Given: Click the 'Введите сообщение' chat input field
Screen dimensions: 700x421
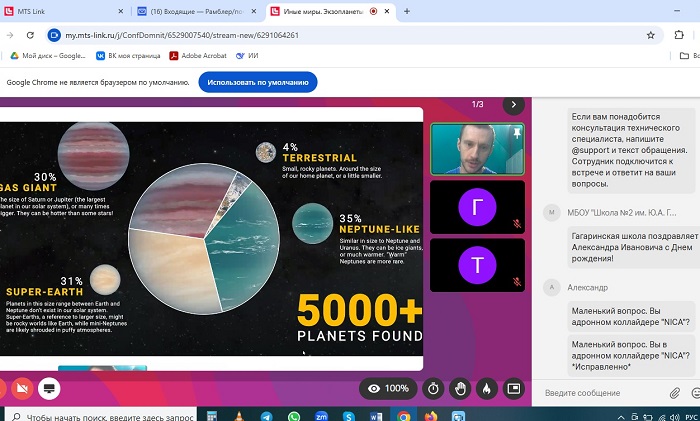Looking at the screenshot, I should 600,393.
